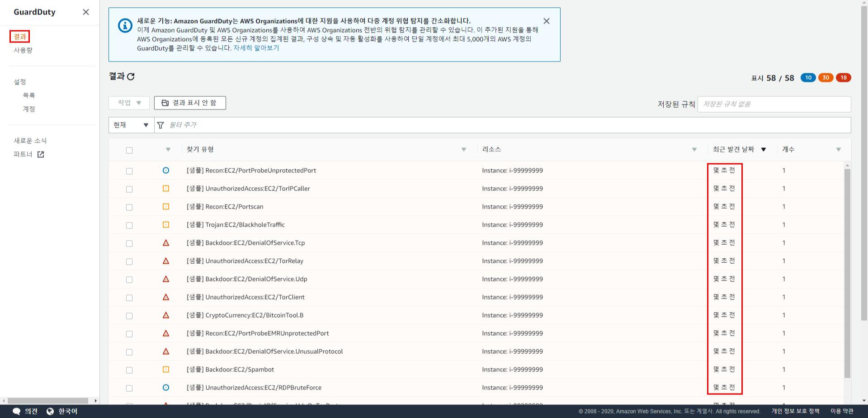Viewport: 868px width, 418px height.
Task: Click the 의견 feedback speech bubble icon
Action: pos(17,411)
